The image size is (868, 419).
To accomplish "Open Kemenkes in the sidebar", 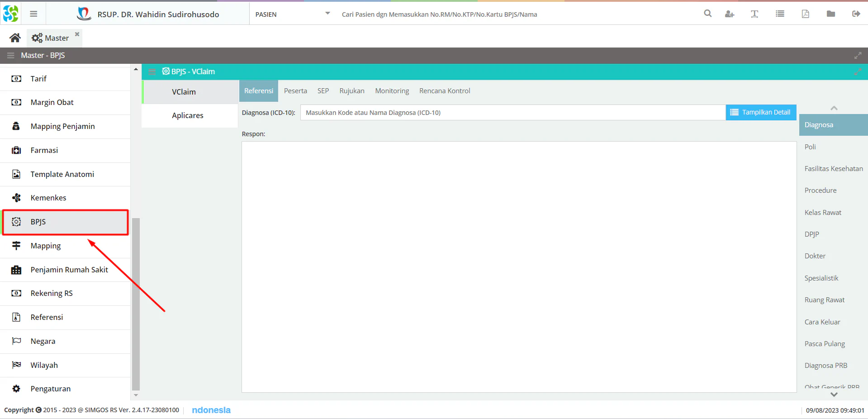I will point(65,198).
